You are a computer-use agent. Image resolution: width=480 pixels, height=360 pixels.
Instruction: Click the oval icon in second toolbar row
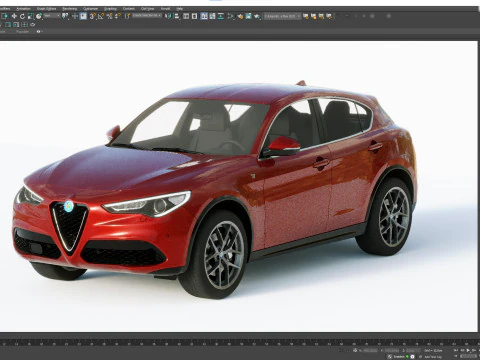coord(32,25)
